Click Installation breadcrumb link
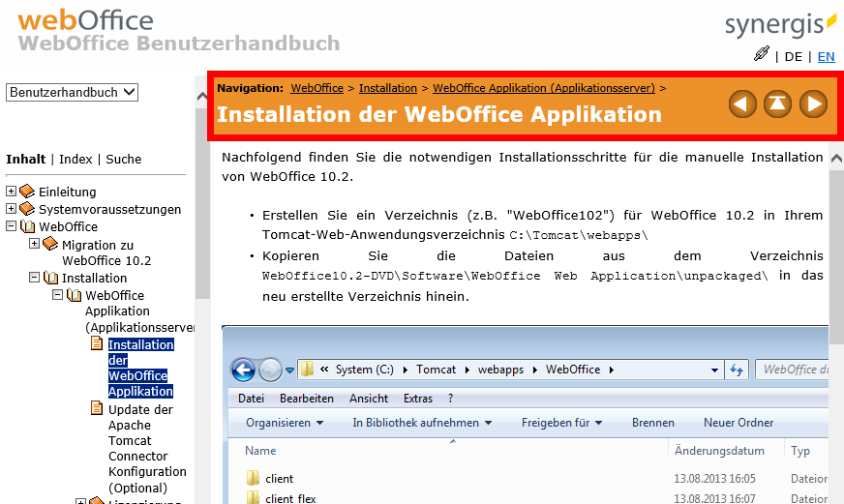Screen dimensions: 844x504 [388, 88]
